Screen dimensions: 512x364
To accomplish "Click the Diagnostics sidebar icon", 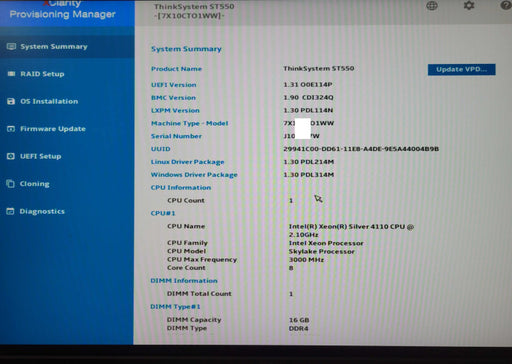I will (x=10, y=211).
